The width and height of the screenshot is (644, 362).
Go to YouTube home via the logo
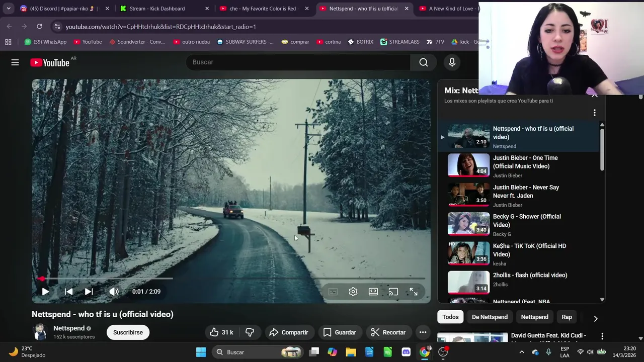pyautogui.click(x=49, y=62)
